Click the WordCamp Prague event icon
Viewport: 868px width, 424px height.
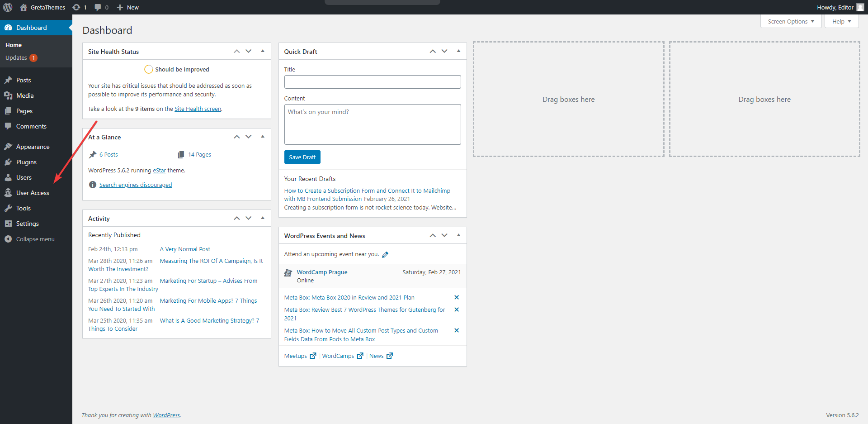[288, 272]
